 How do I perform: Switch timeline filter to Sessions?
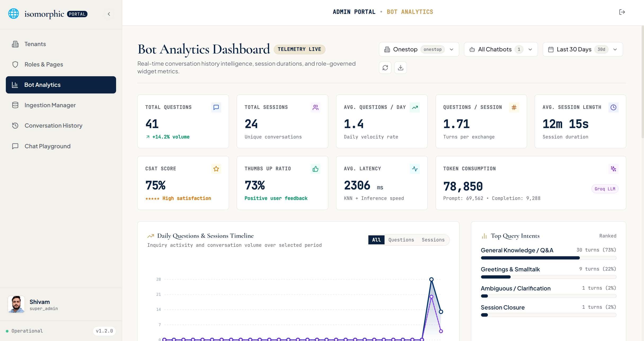(433, 240)
